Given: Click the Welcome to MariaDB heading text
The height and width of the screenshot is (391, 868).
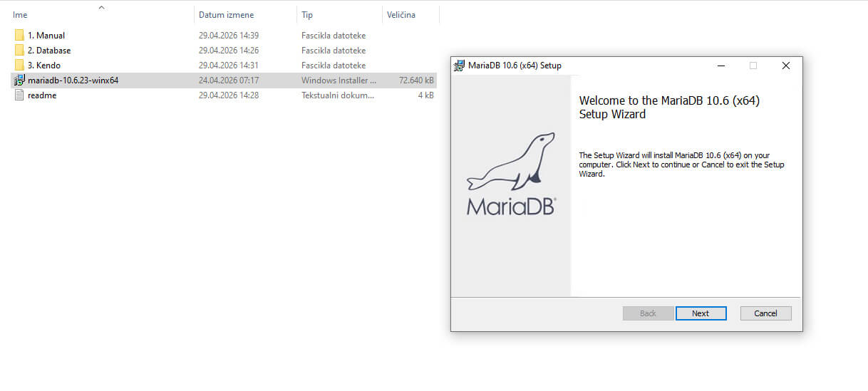Looking at the screenshot, I should (x=669, y=108).
